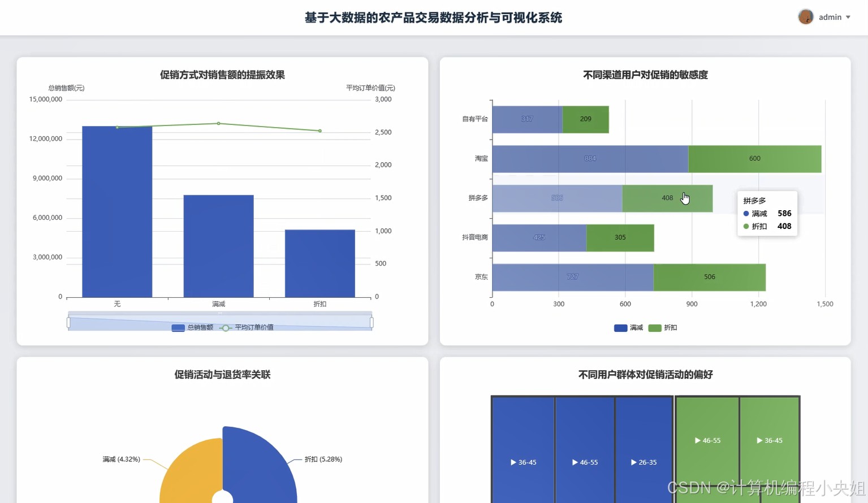The width and height of the screenshot is (868, 503).
Task: Click the tooltip heading 拼多多
Action: (754, 201)
